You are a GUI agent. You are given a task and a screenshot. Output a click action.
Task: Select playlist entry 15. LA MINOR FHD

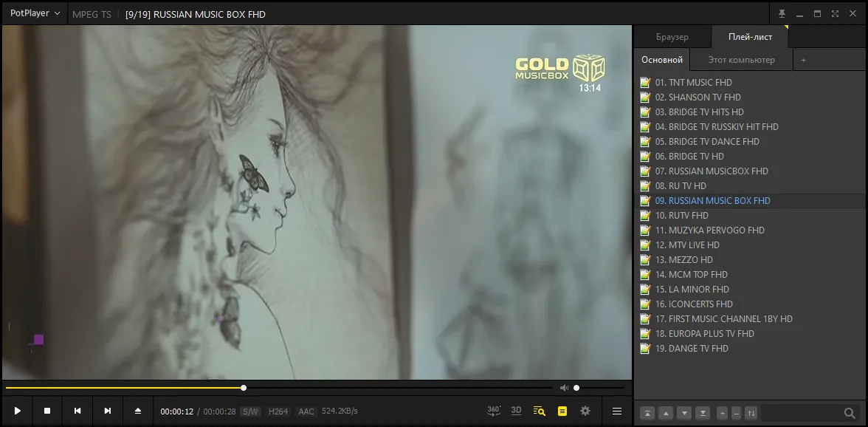click(750, 289)
